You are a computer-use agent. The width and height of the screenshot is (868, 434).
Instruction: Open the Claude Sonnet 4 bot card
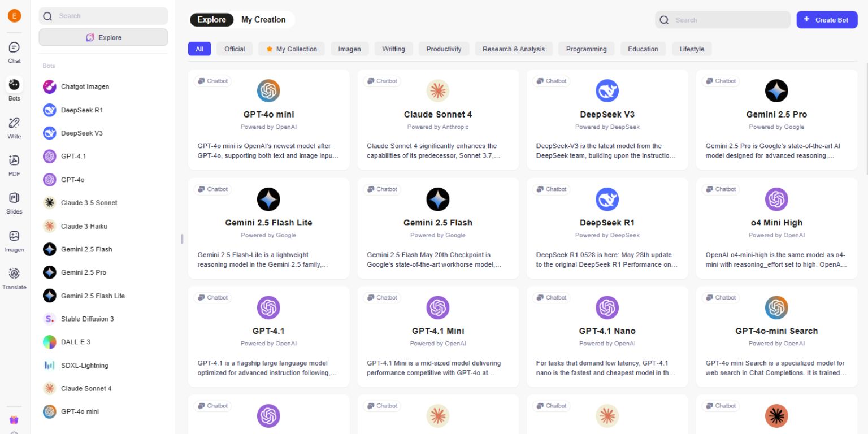(438, 119)
